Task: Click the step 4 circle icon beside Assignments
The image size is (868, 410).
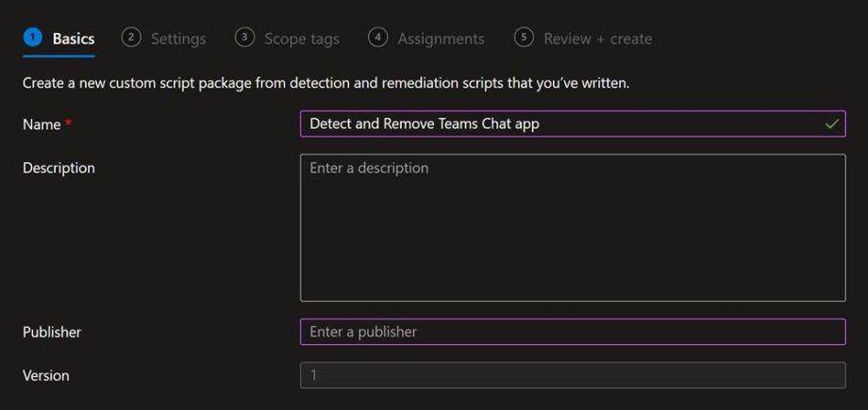Action: coord(378,38)
